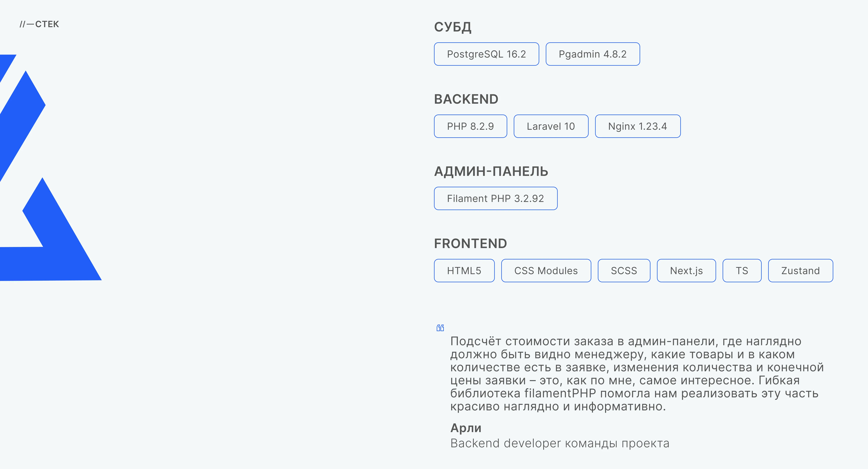Select the CSS Modules badge

[x=546, y=270]
